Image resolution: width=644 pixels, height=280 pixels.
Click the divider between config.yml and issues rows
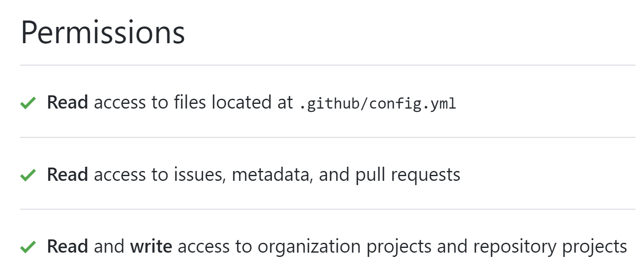click(328, 138)
